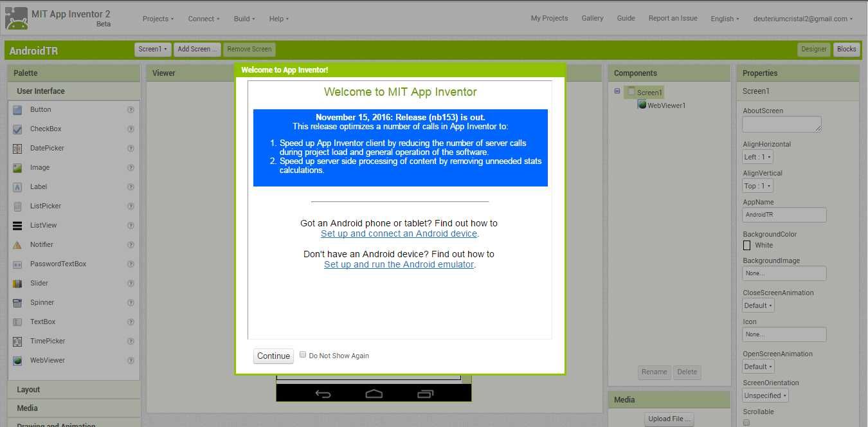Open the Guide page
Viewport: 868px width, 427px height.
tap(626, 18)
